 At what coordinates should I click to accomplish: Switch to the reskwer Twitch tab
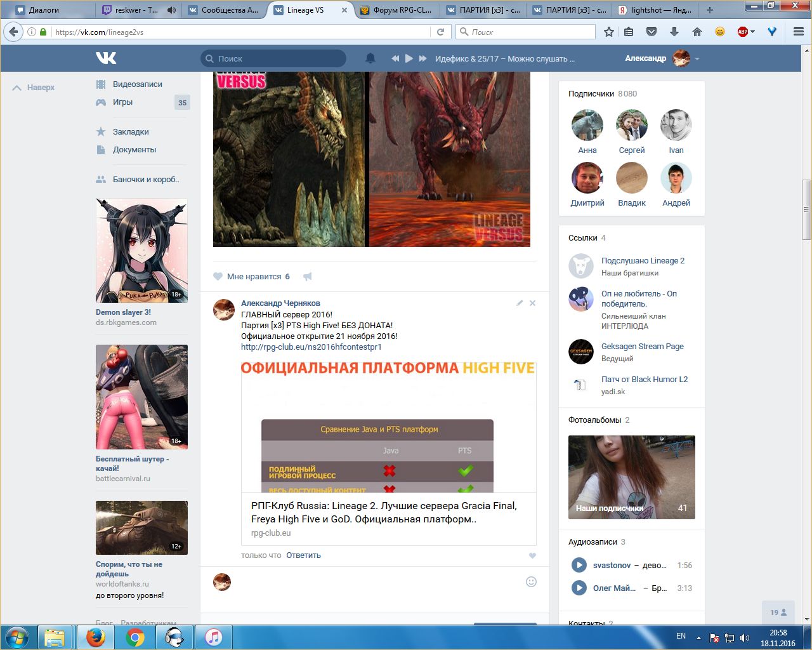pyautogui.click(x=138, y=10)
